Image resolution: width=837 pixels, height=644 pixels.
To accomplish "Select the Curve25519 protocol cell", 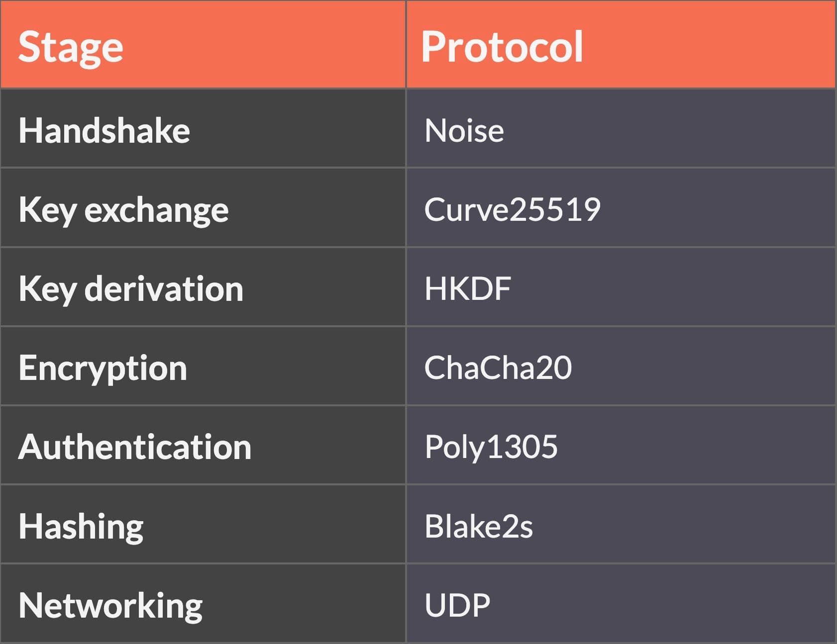I will [x=512, y=209].
